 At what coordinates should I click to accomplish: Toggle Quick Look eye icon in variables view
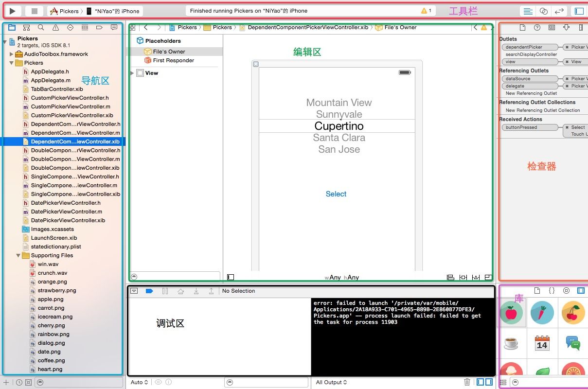pyautogui.click(x=158, y=382)
